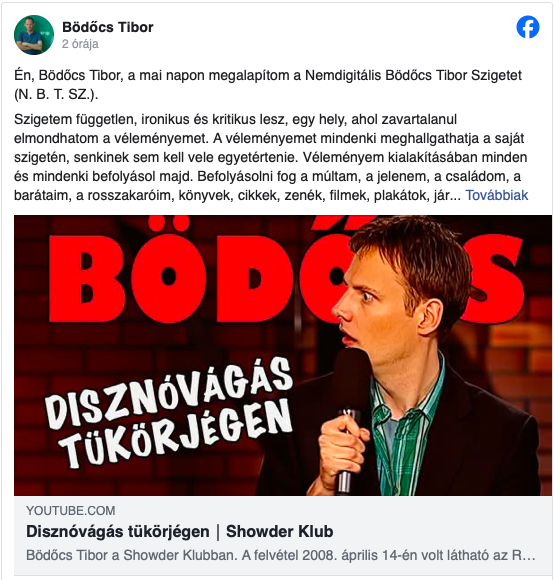Open the Bödőcs Tibor author name
This screenshot has height=580, width=555.
tap(108, 27)
